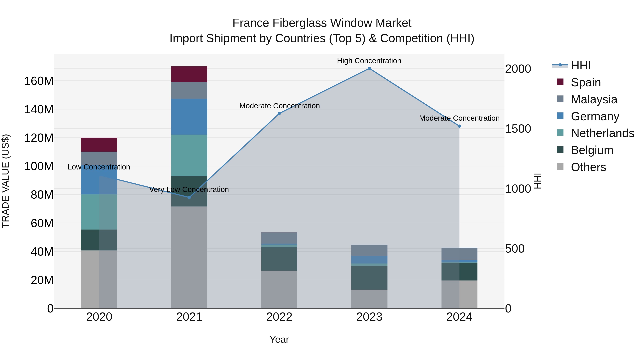Click the Others segment of the 2022 bar
The height and width of the screenshot is (362, 644).
279,290
